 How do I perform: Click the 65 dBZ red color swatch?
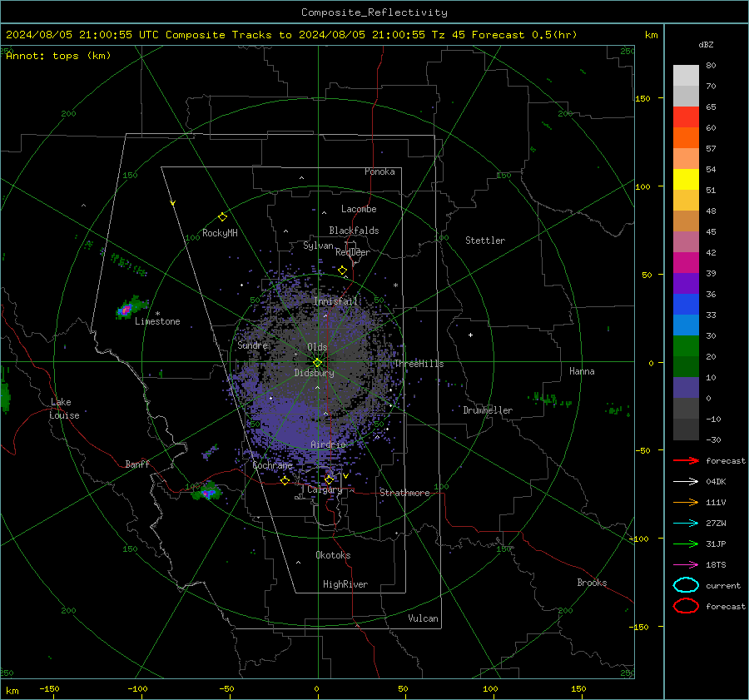(686, 117)
